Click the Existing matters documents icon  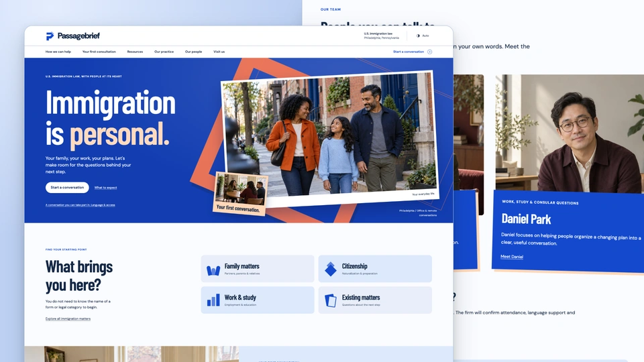[331, 300]
